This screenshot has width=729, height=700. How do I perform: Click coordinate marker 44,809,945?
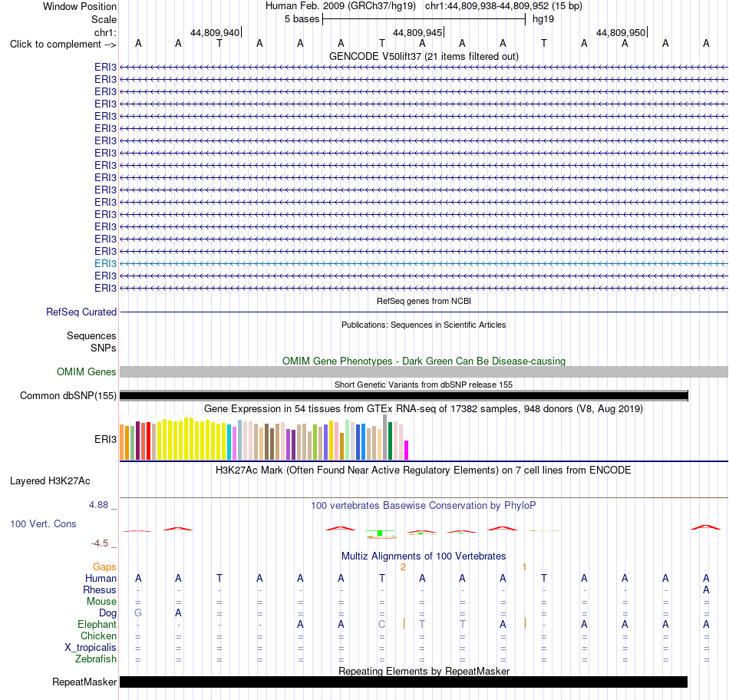pyautogui.click(x=417, y=32)
